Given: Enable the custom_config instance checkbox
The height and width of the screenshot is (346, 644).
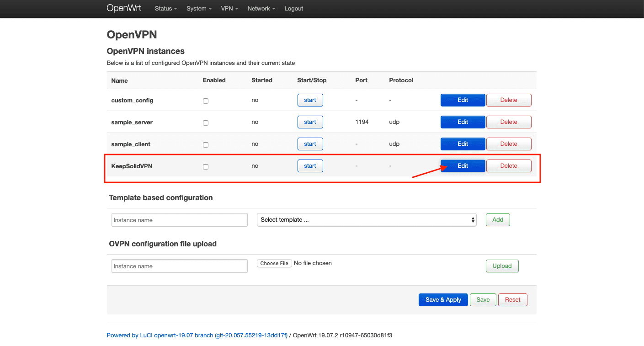Looking at the screenshot, I should click(x=206, y=101).
